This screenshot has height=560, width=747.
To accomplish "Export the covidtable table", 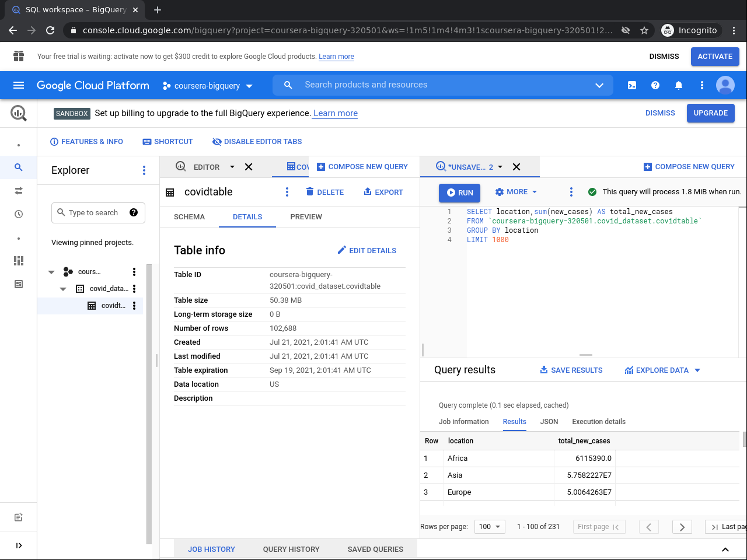I will tap(383, 192).
